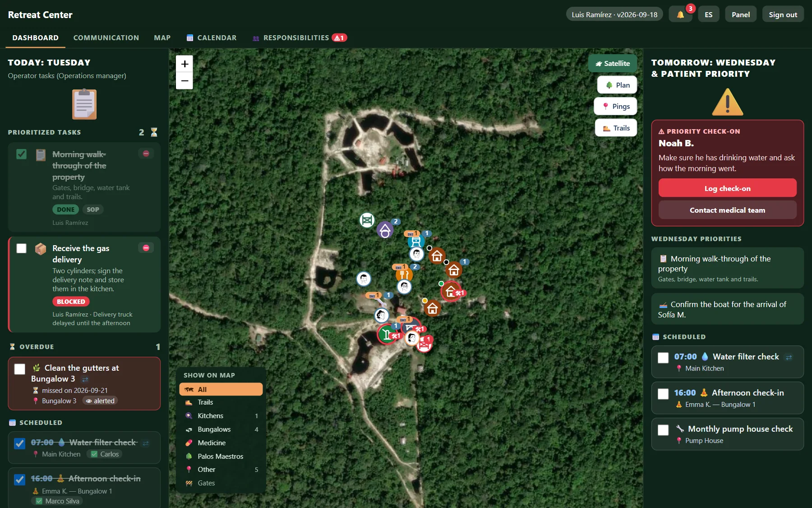The height and width of the screenshot is (508, 812).
Task: Click red minus on Morning walk-through task
Action: 146,154
